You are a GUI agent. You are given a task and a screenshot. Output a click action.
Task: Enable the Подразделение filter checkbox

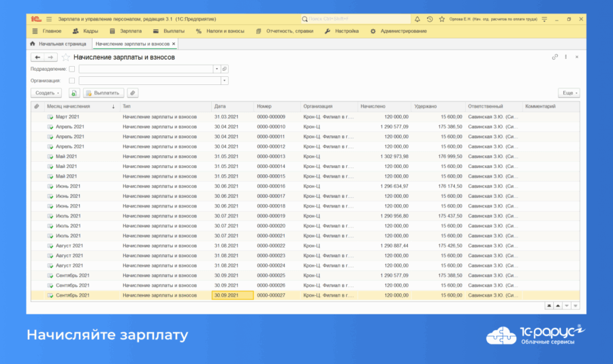(x=72, y=69)
